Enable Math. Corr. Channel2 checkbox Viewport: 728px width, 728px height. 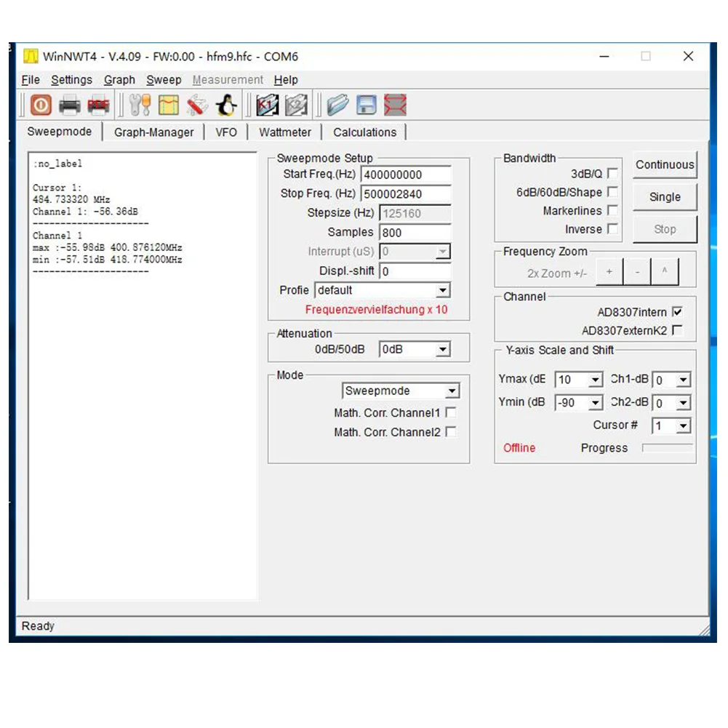(x=450, y=432)
